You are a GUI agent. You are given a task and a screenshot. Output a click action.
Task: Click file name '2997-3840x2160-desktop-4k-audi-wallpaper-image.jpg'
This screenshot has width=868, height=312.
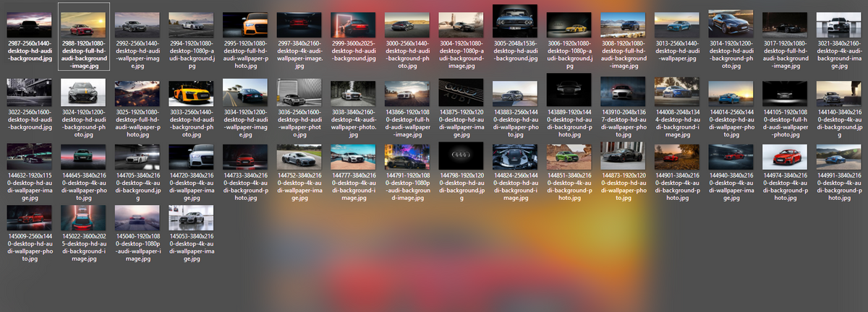[300, 54]
